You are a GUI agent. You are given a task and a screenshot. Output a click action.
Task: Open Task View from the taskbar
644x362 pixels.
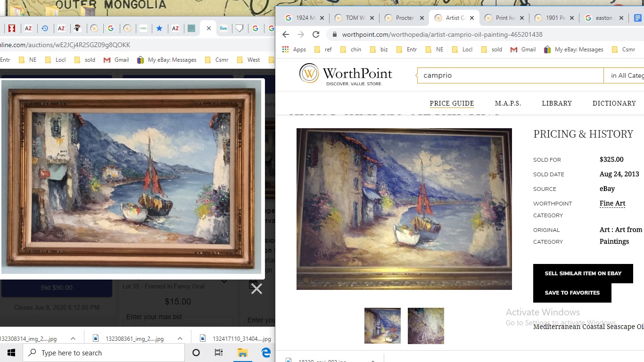coord(219,353)
